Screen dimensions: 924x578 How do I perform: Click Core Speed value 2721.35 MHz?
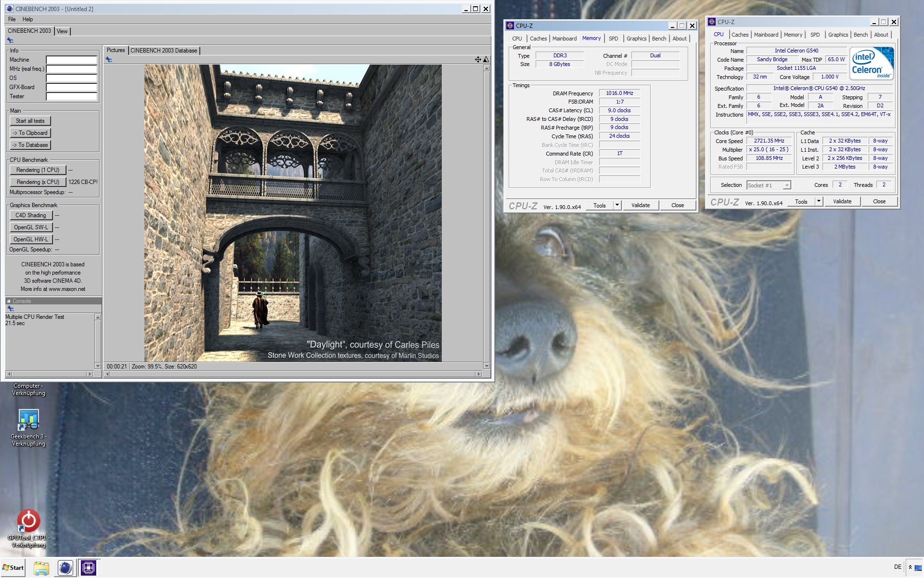[769, 141]
